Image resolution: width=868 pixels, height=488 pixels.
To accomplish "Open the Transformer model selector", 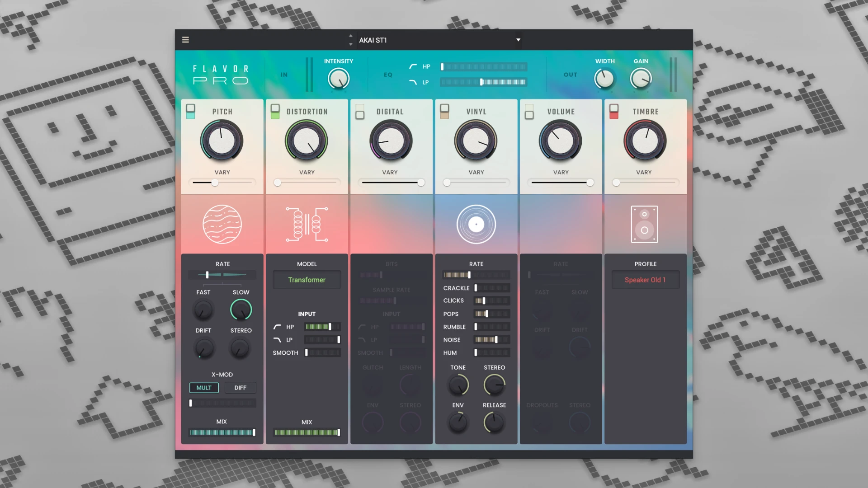I will click(307, 279).
